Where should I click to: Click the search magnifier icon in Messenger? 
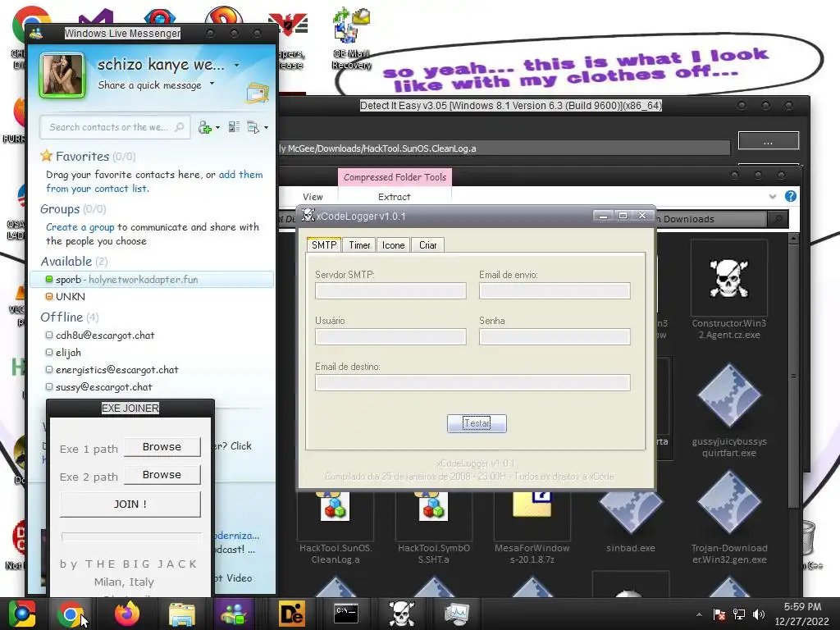click(180, 127)
